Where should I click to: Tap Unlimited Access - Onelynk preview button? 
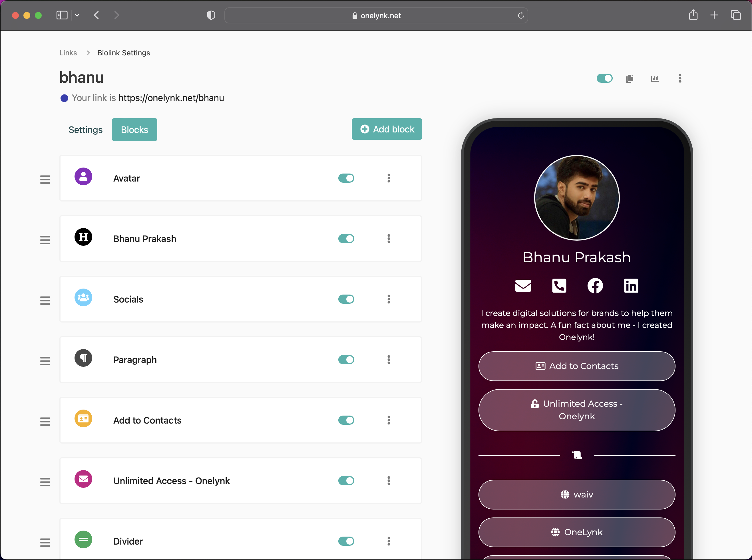pos(577,410)
